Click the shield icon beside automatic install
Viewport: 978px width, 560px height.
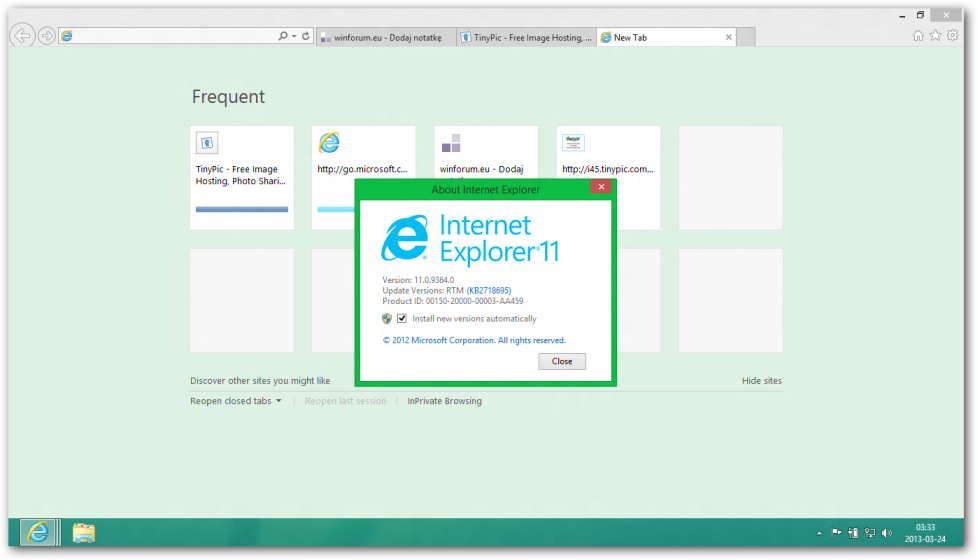[387, 319]
